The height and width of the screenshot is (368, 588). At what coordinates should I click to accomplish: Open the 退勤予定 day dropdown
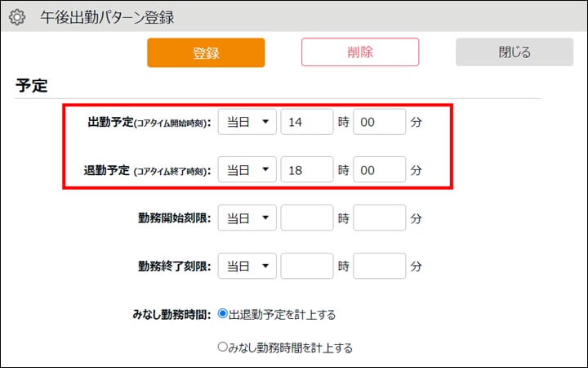coord(247,171)
